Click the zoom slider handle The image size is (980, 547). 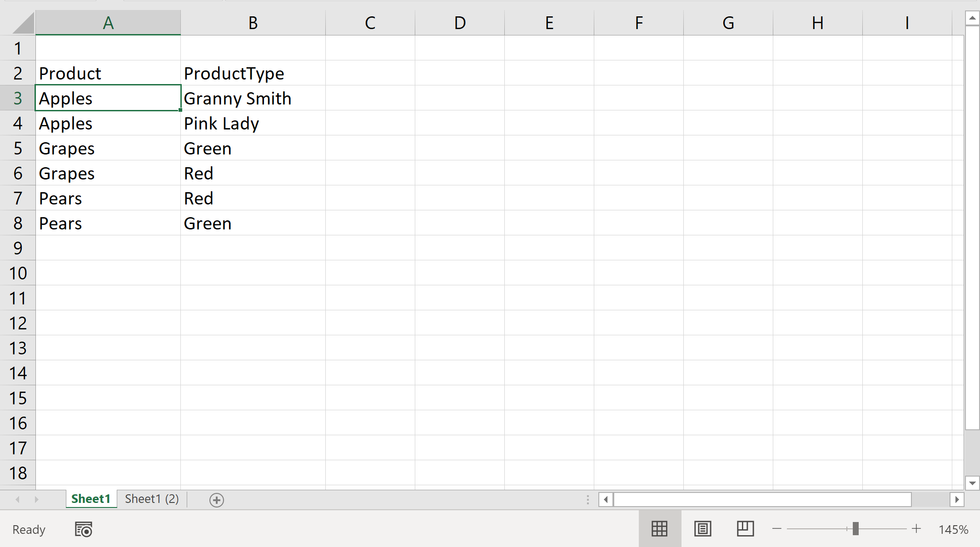(x=856, y=529)
